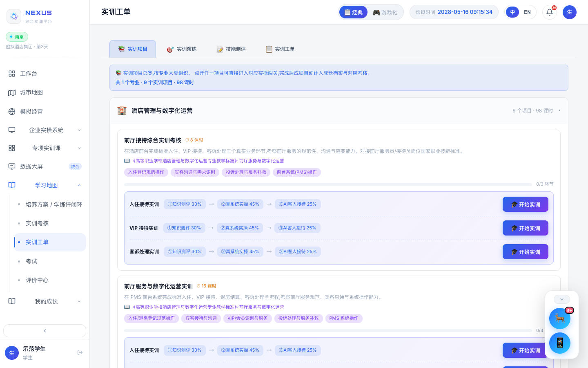
Task: Expand 企业实操系统 submenu chevron
Action: (79, 130)
